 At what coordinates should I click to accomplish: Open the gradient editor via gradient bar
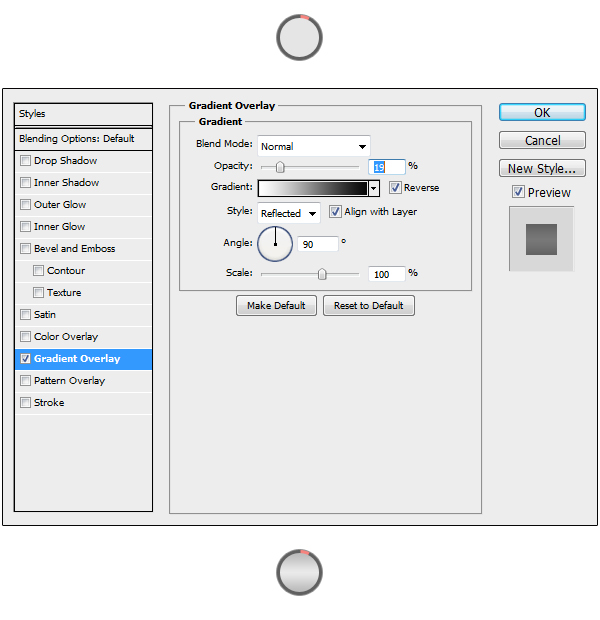pyautogui.click(x=313, y=189)
